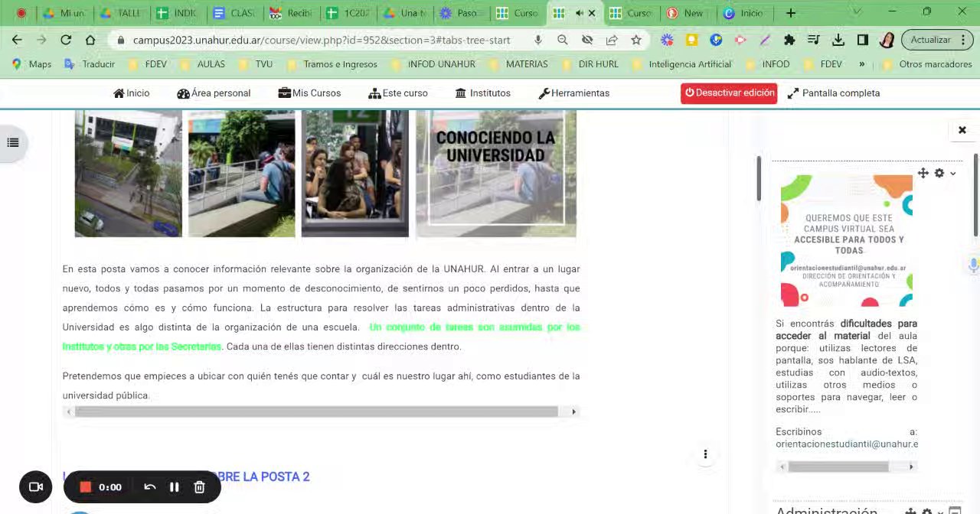Open the accessibility block gear settings
Image resolution: width=980 pixels, height=514 pixels.
click(x=939, y=173)
